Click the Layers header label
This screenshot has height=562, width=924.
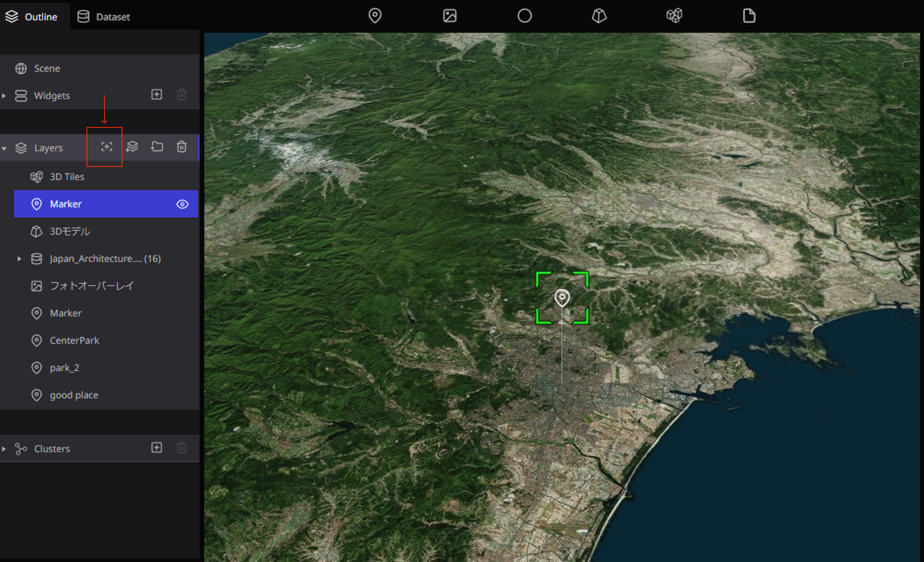point(48,148)
